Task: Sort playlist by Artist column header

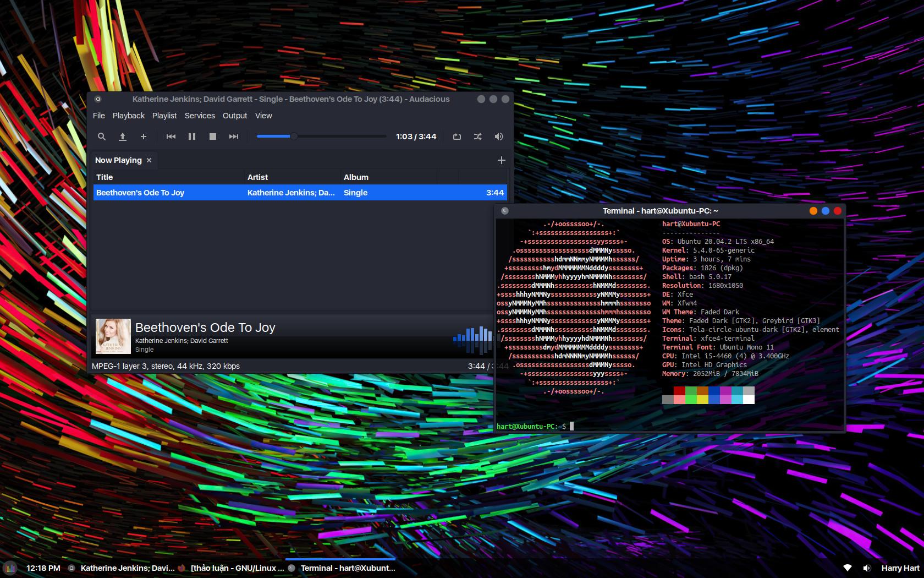Action: 293,177
